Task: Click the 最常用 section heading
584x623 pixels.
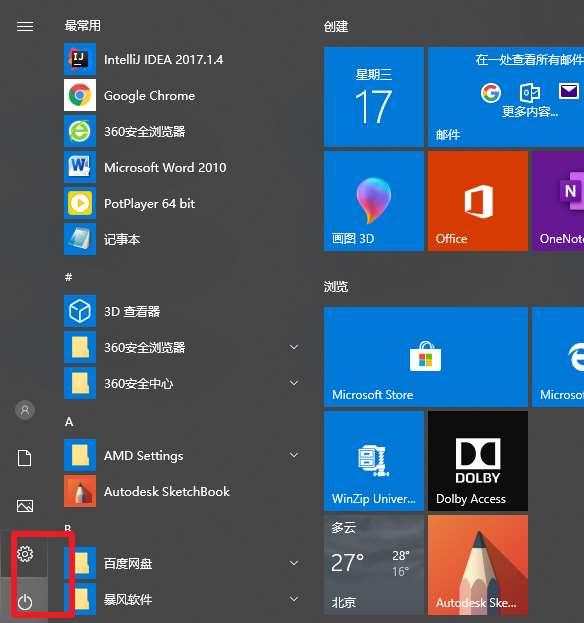Action: point(83,25)
